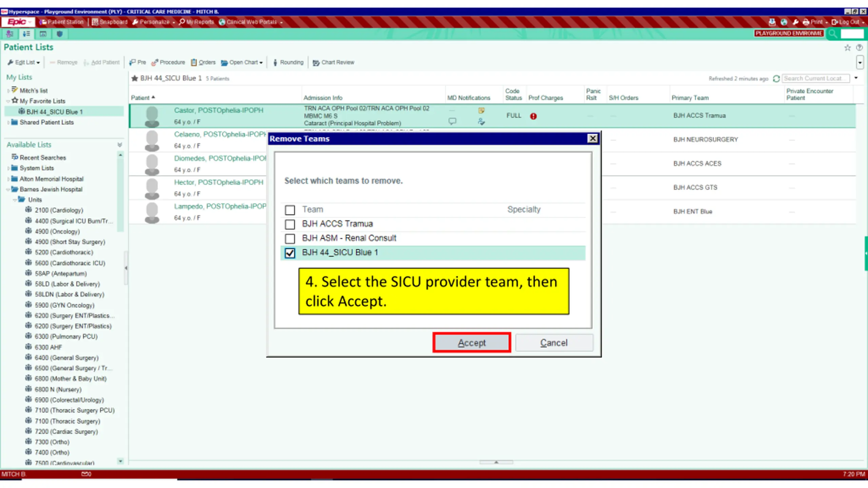The image size is (868, 488).
Task: Click the comment bubble icon in Castor's row
Action: click(x=452, y=121)
